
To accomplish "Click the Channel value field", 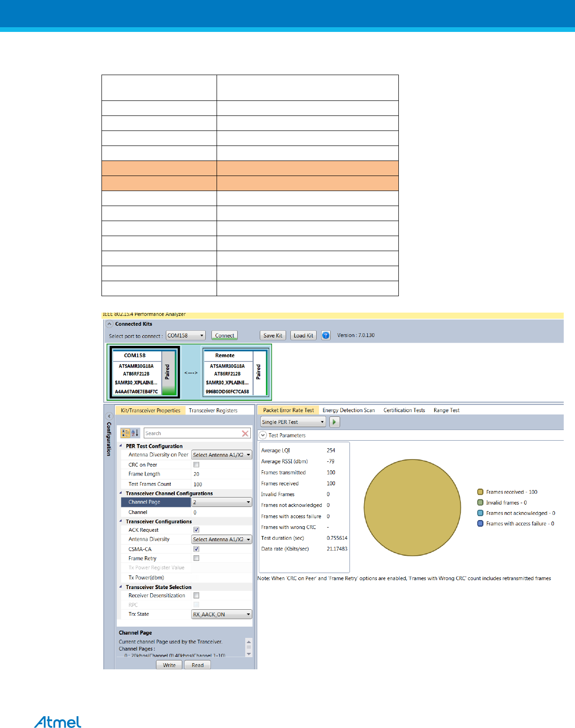I will click(222, 513).
